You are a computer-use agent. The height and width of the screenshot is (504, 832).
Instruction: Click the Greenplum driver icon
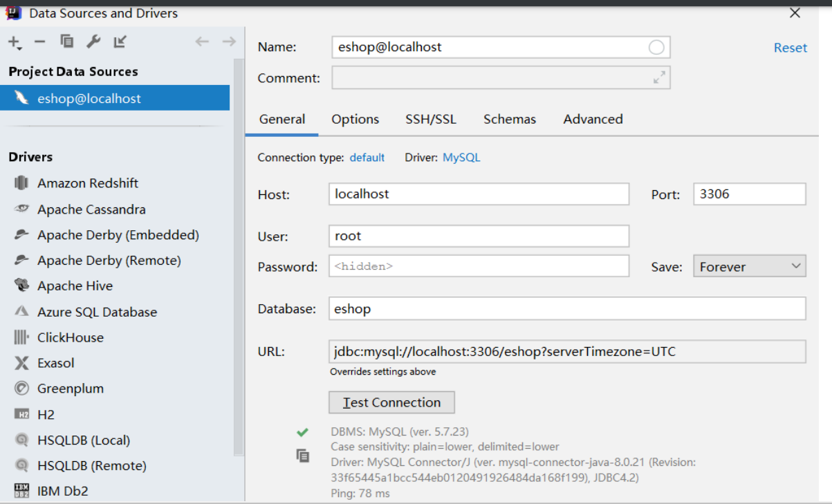(x=21, y=389)
